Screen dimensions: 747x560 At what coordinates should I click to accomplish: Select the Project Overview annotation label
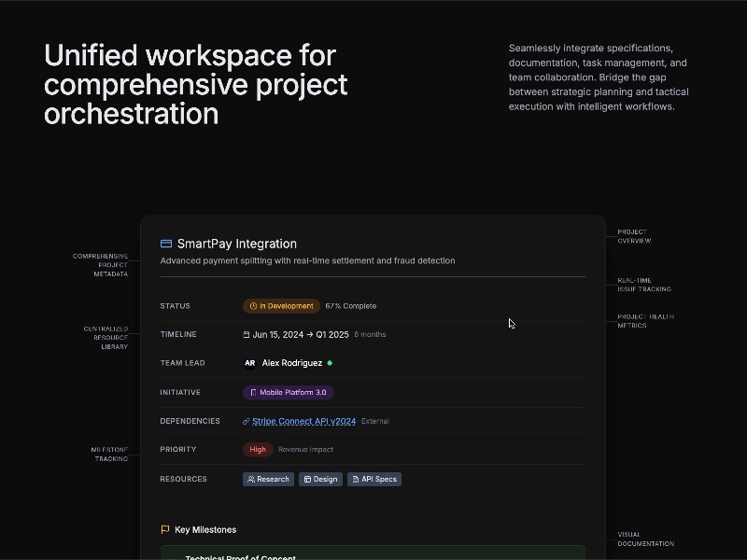(x=634, y=236)
